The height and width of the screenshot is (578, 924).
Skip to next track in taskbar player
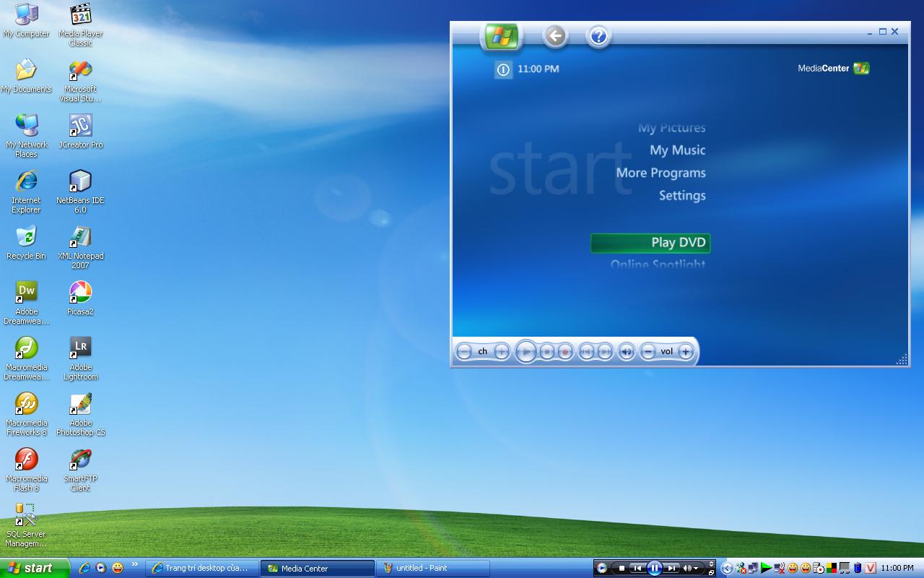pos(671,568)
